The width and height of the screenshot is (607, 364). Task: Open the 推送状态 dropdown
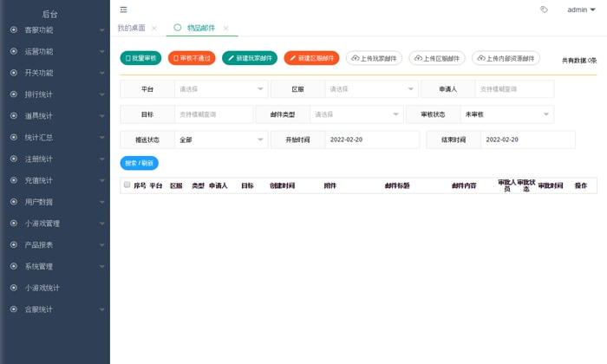click(x=221, y=140)
